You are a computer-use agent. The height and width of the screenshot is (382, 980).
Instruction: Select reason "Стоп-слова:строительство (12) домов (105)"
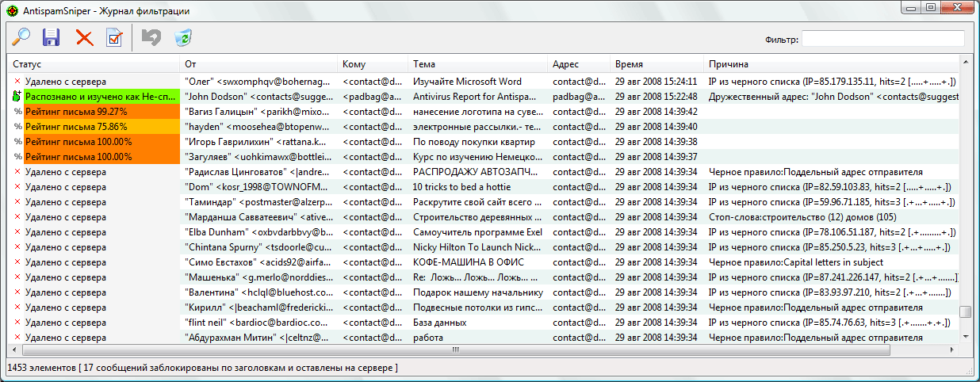pyautogui.click(x=802, y=216)
